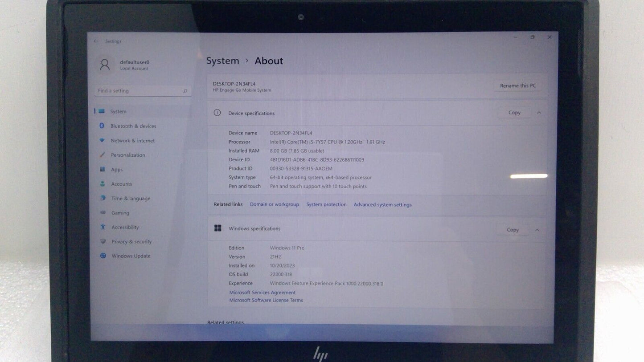
Task: Click the Apps icon in sidebar
Action: 103,169
